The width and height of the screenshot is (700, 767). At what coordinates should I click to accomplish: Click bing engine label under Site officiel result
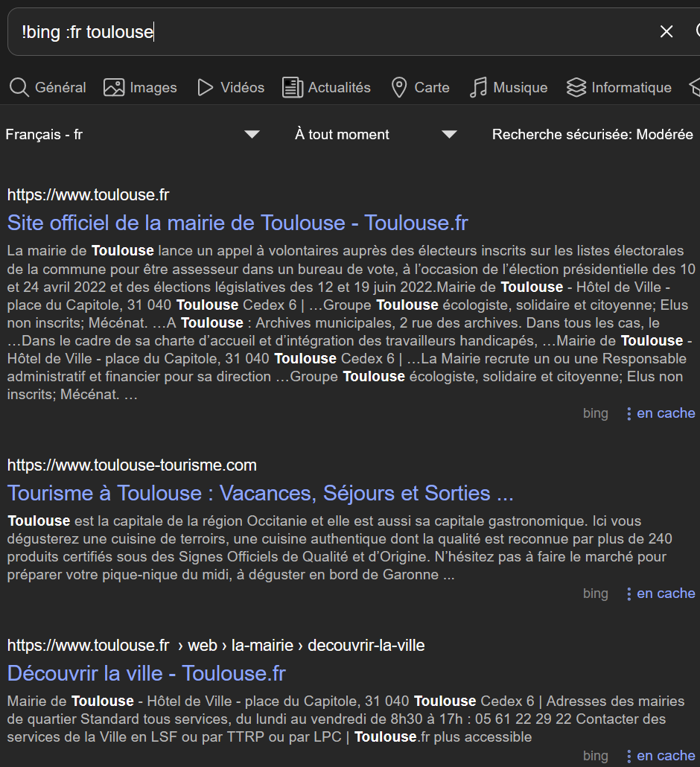[595, 414]
